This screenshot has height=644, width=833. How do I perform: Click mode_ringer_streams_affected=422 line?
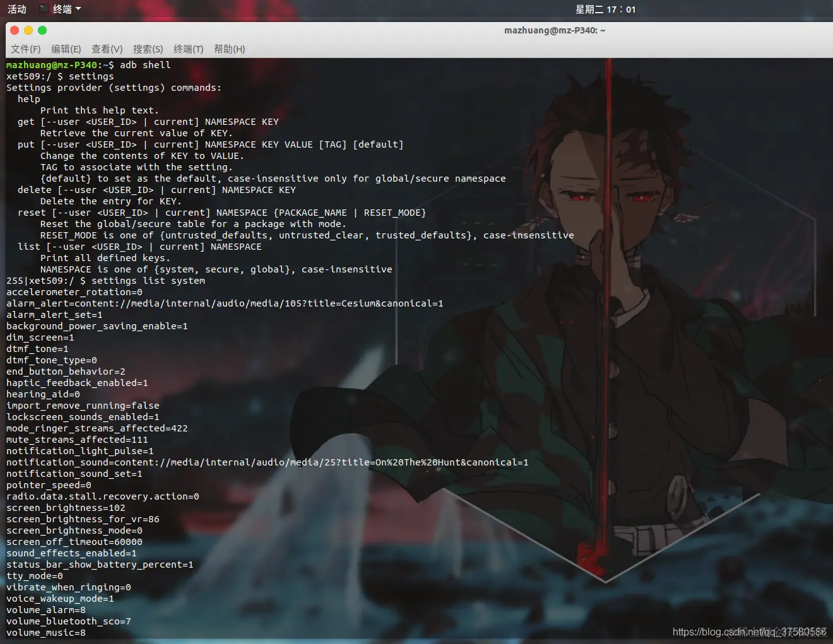[x=97, y=428]
